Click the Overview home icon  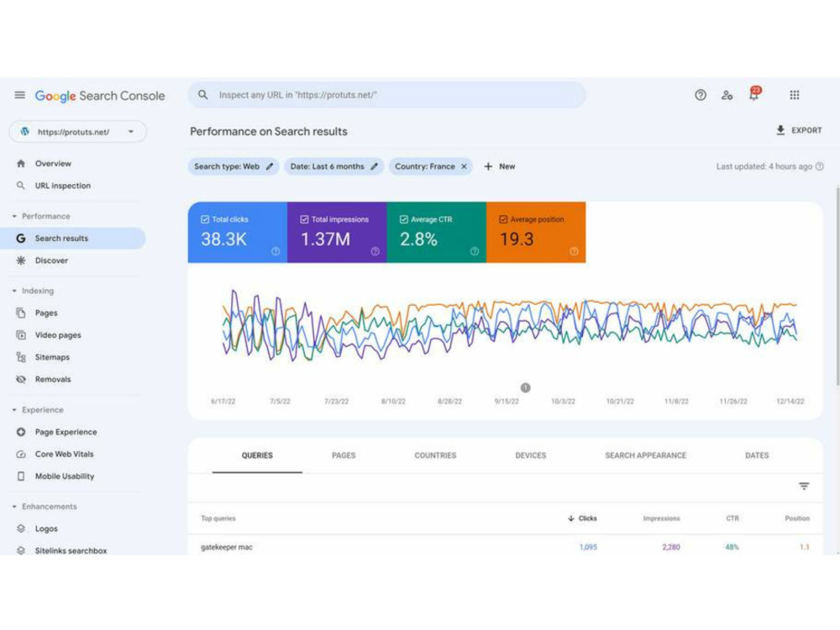point(21,164)
